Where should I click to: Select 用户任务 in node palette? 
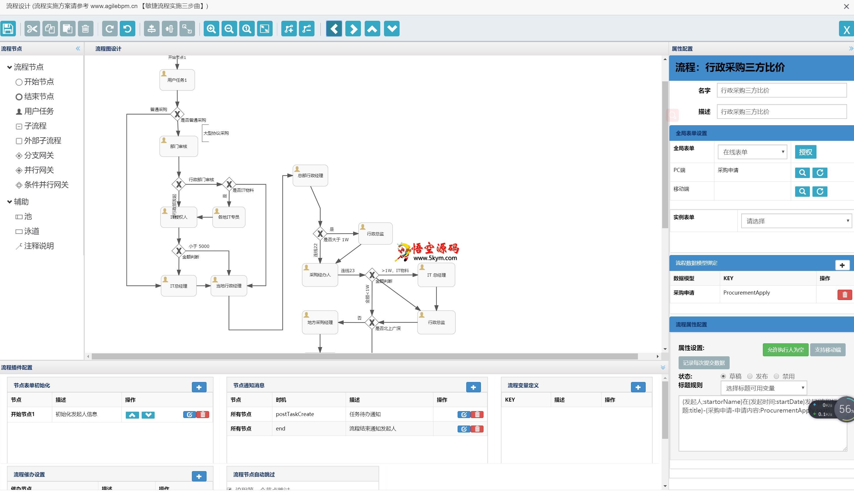click(35, 111)
